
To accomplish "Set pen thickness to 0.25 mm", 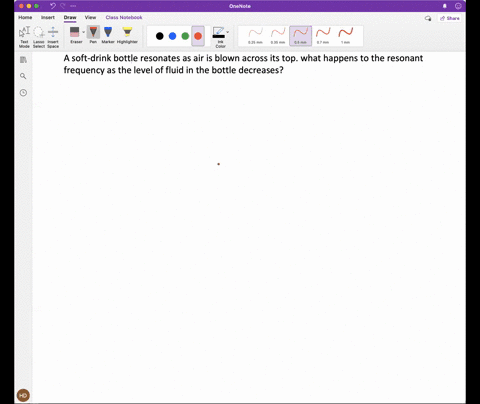I will coord(255,36).
